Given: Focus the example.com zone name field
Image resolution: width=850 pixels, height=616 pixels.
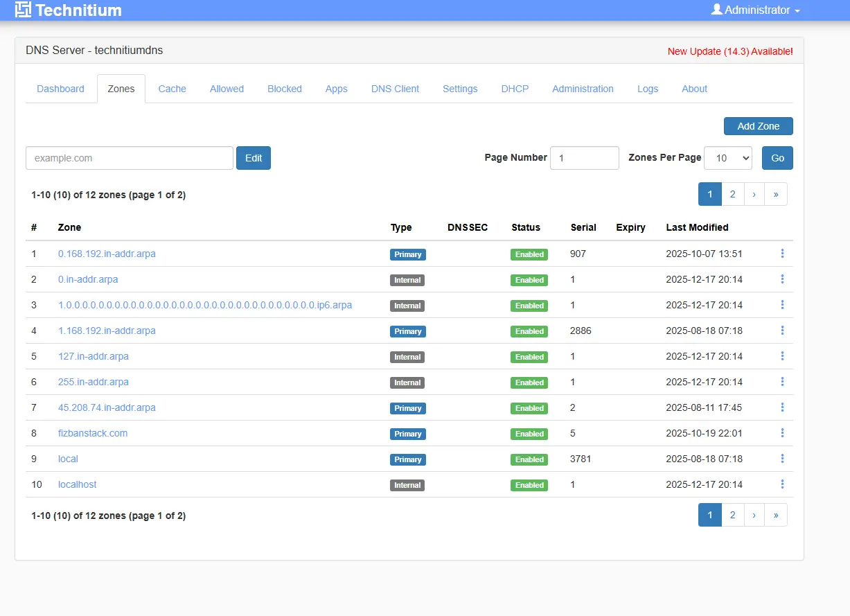Looking at the screenshot, I should (x=130, y=158).
